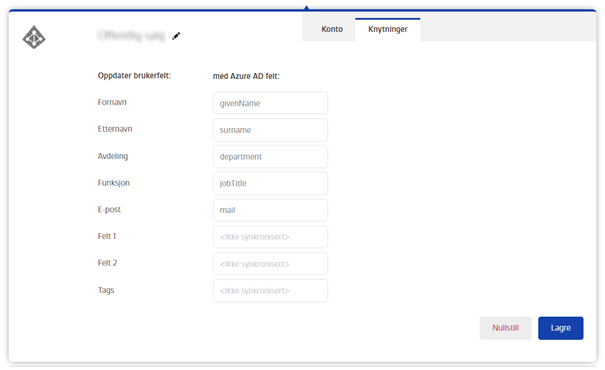This screenshot has width=605, height=370.
Task: Click the Felt 2 input field
Action: tap(270, 264)
